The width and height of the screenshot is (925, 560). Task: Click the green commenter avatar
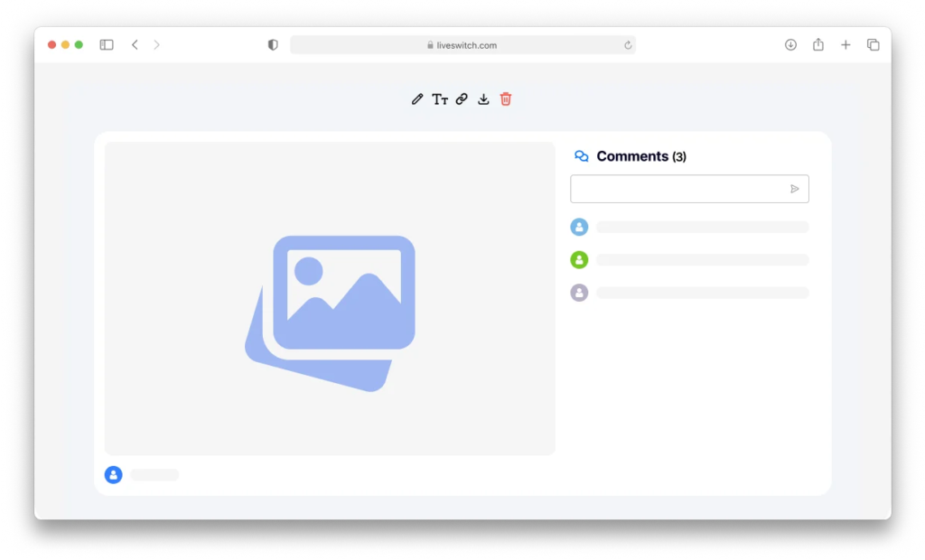tap(579, 260)
